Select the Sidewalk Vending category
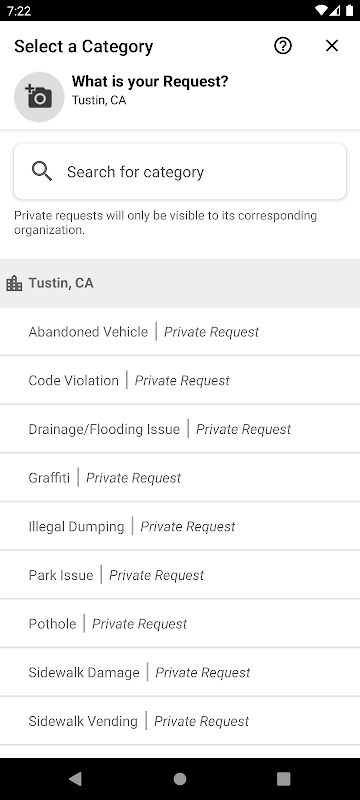Image resolution: width=360 pixels, height=800 pixels. (180, 721)
